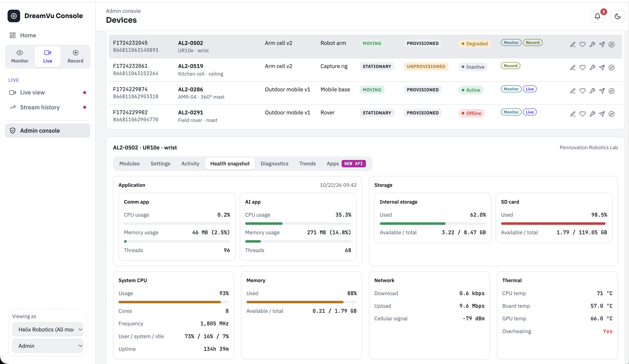Image resolution: width=629 pixels, height=364 pixels.
Task: Open the Activity tab
Action: click(x=190, y=164)
